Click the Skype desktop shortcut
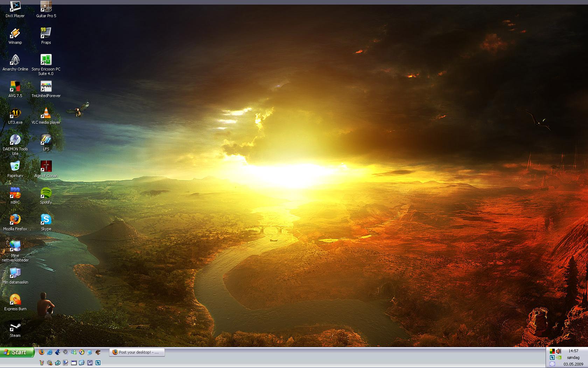 point(46,223)
